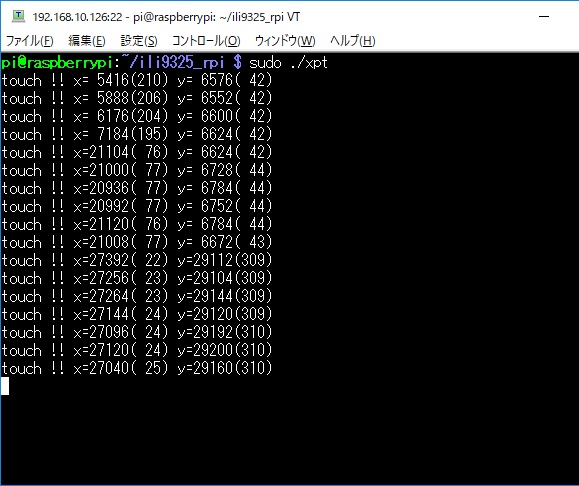
Task: Click the line with x=27096( 24)
Action: [137, 332]
